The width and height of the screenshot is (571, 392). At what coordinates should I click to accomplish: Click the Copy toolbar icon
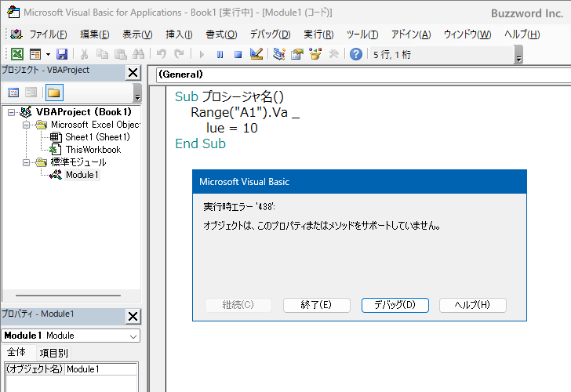(102, 54)
